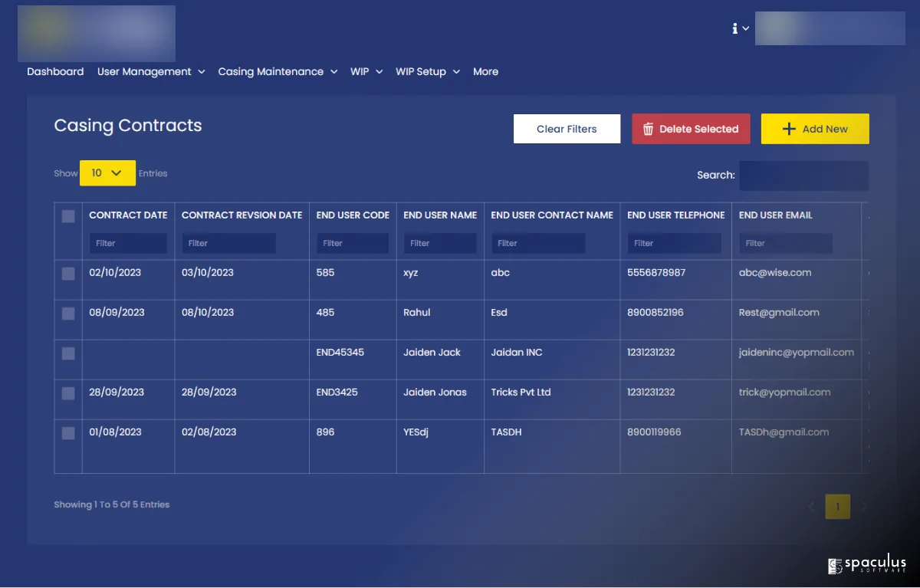Click the info icon in the header
The width and height of the screenshot is (920, 588).
coord(734,28)
